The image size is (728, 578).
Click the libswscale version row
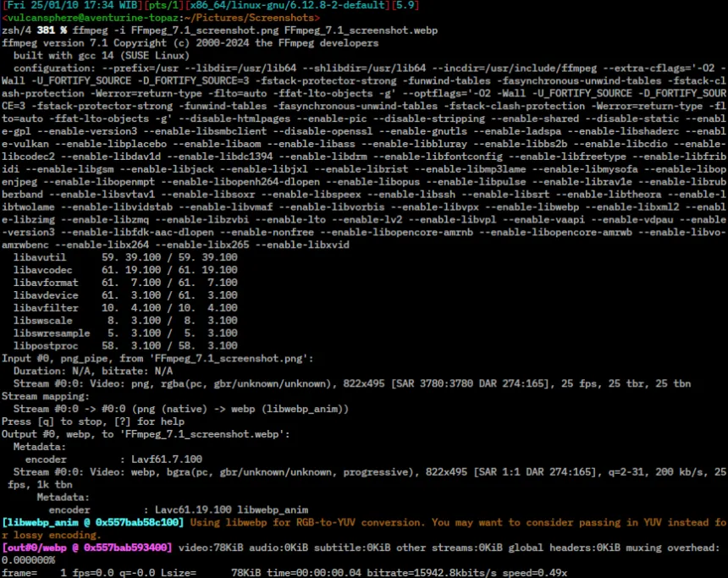(125, 321)
